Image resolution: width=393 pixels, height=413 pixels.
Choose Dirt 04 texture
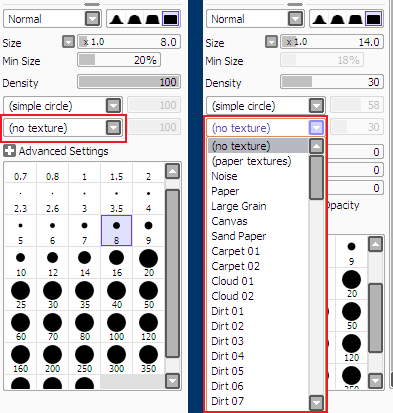258,356
